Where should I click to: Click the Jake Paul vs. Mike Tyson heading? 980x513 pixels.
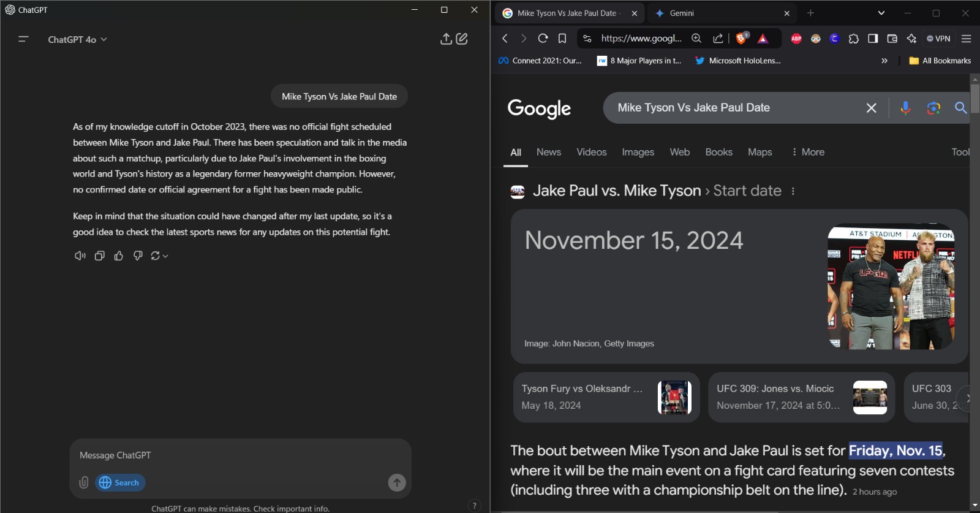(617, 191)
